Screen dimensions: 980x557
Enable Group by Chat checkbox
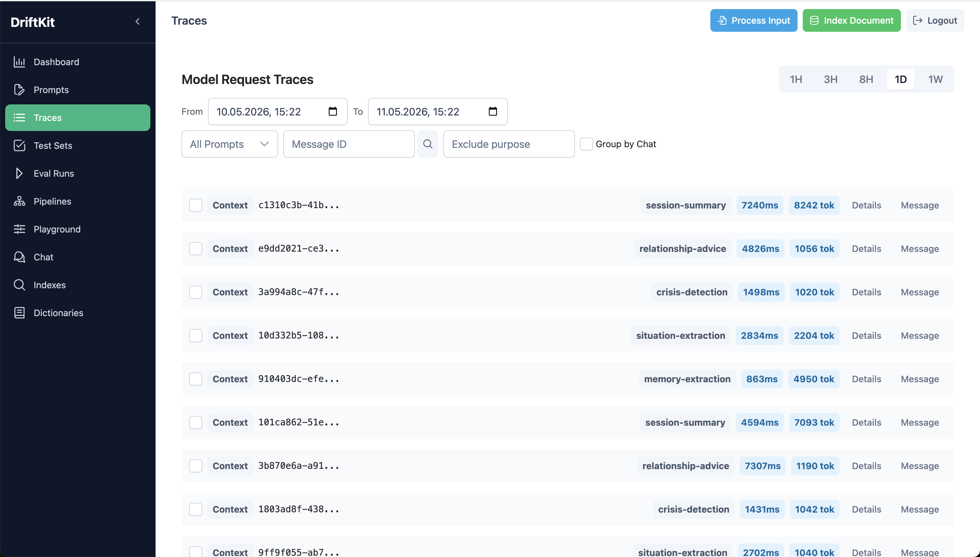[587, 144]
